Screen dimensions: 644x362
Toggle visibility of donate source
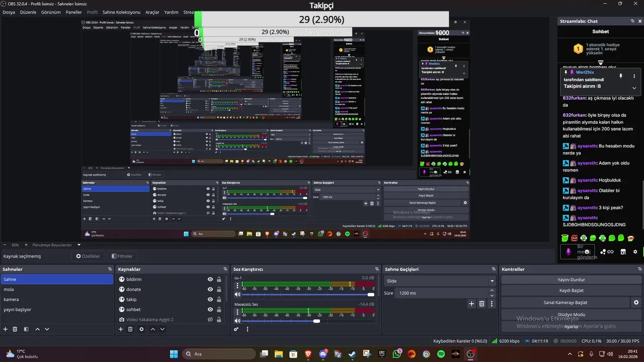pos(210,290)
